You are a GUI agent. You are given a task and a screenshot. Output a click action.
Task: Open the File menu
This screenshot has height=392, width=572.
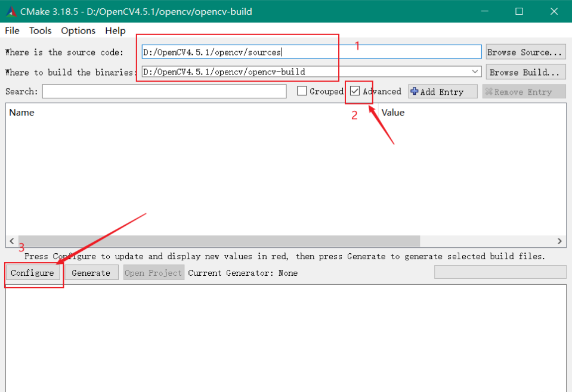point(12,30)
